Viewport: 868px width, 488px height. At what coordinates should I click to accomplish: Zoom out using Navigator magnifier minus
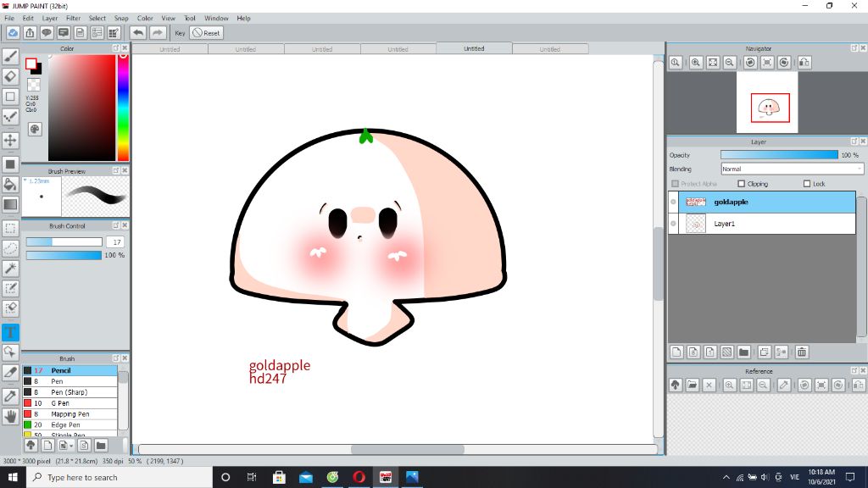pyautogui.click(x=730, y=63)
